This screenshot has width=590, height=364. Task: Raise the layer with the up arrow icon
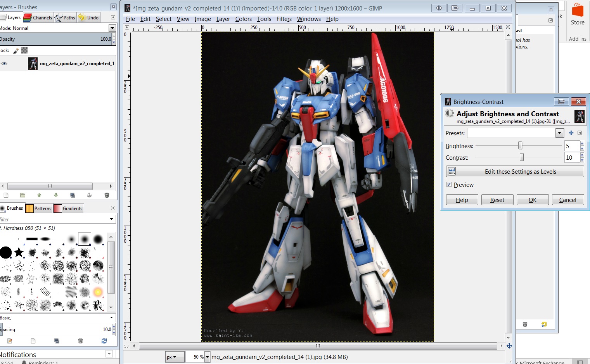point(39,195)
